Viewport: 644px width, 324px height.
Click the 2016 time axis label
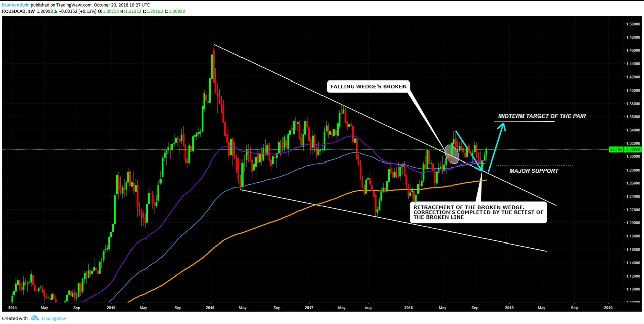(x=210, y=308)
